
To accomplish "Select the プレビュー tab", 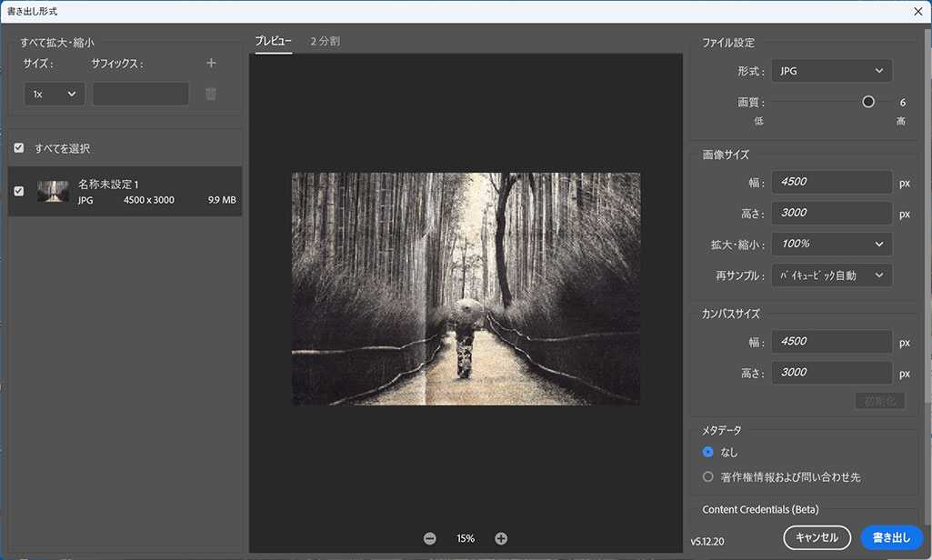I will [x=274, y=41].
